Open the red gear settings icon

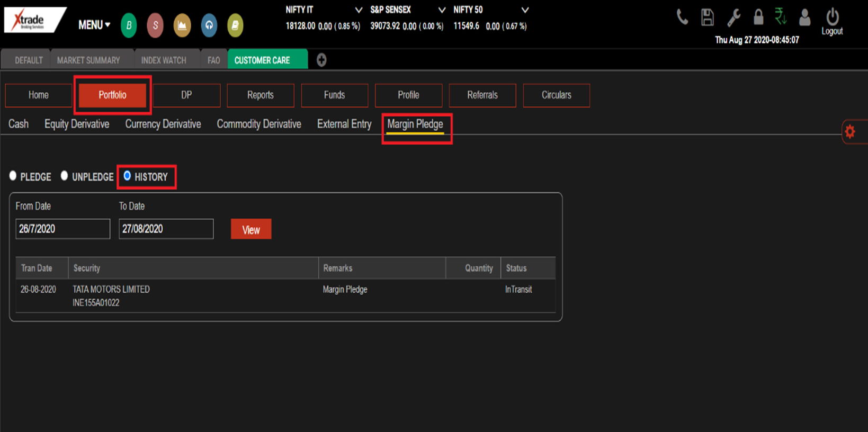pyautogui.click(x=850, y=132)
